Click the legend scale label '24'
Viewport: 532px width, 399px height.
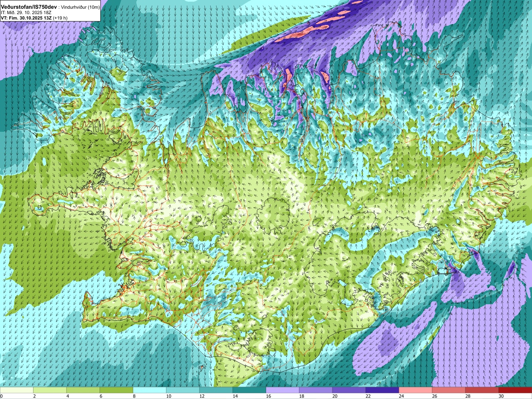tap(401, 396)
